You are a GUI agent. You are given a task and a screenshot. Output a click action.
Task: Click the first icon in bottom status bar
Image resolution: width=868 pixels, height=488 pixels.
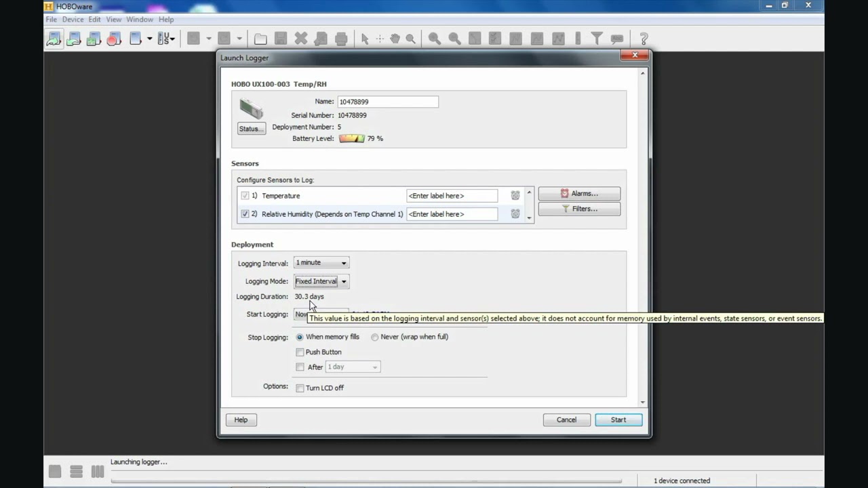coord(55,471)
